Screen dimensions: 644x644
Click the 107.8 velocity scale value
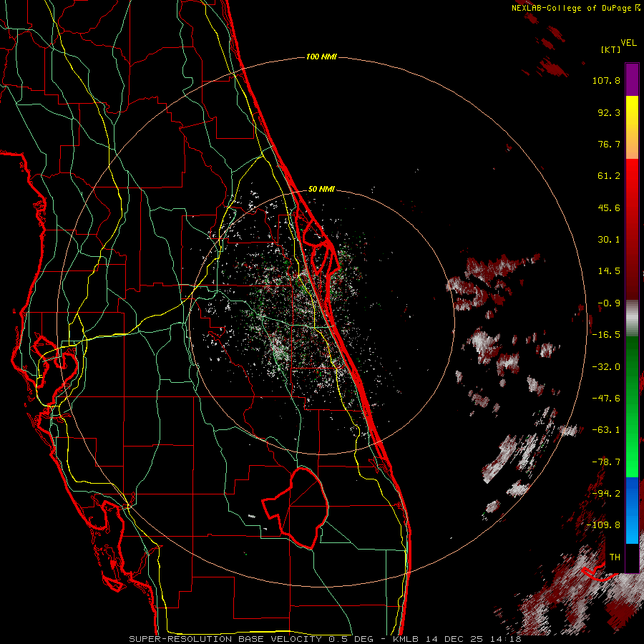pos(606,80)
